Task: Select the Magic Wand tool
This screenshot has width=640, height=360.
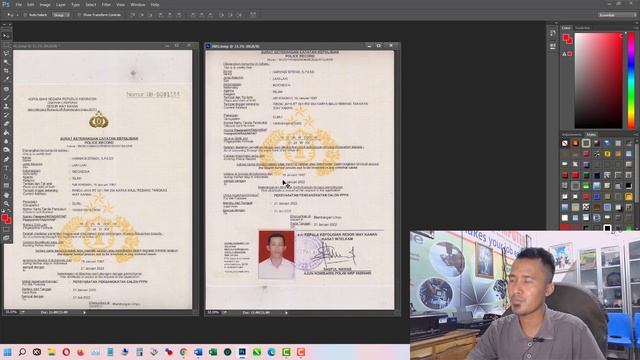Action: coord(6,62)
